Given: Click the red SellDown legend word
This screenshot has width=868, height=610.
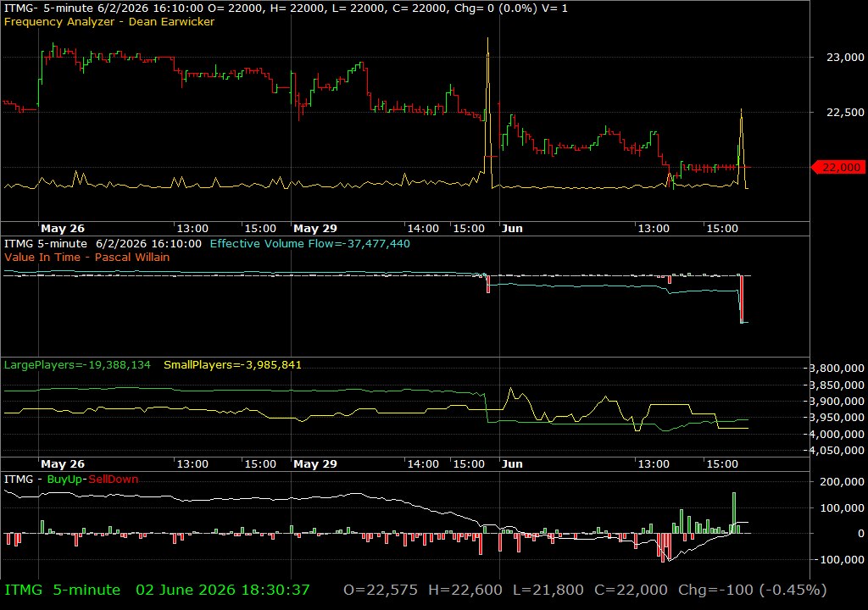Looking at the screenshot, I should 114,479.
